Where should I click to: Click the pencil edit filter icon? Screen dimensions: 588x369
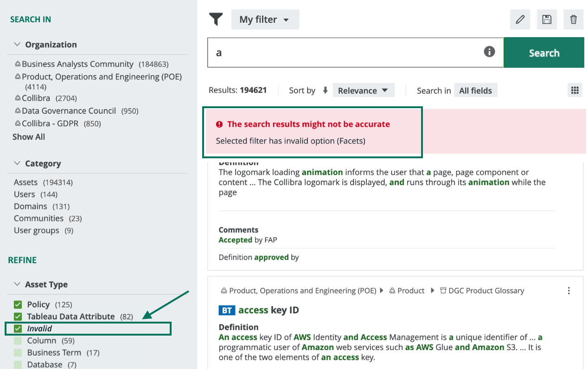click(520, 19)
